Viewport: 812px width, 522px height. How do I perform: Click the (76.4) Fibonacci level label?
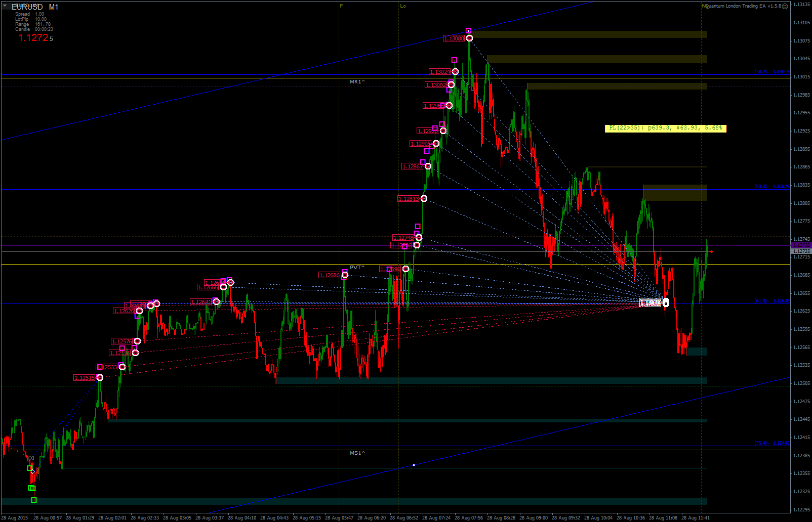[772, 443]
